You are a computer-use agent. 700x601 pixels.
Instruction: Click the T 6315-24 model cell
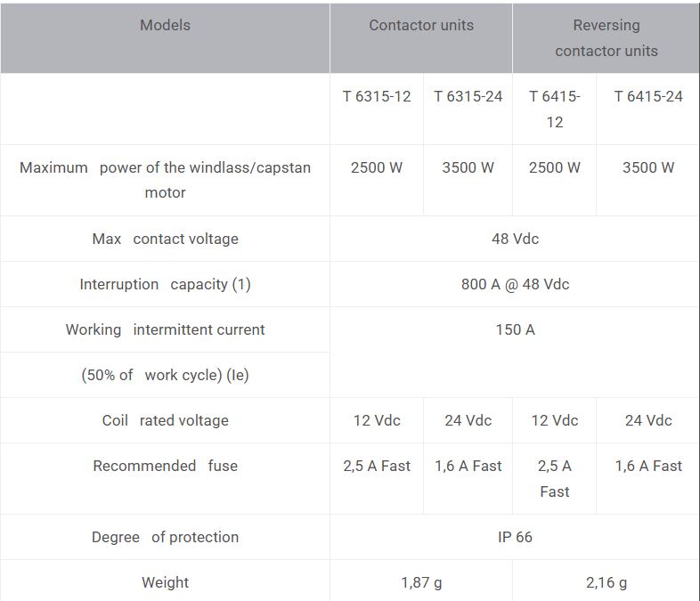pos(468,96)
